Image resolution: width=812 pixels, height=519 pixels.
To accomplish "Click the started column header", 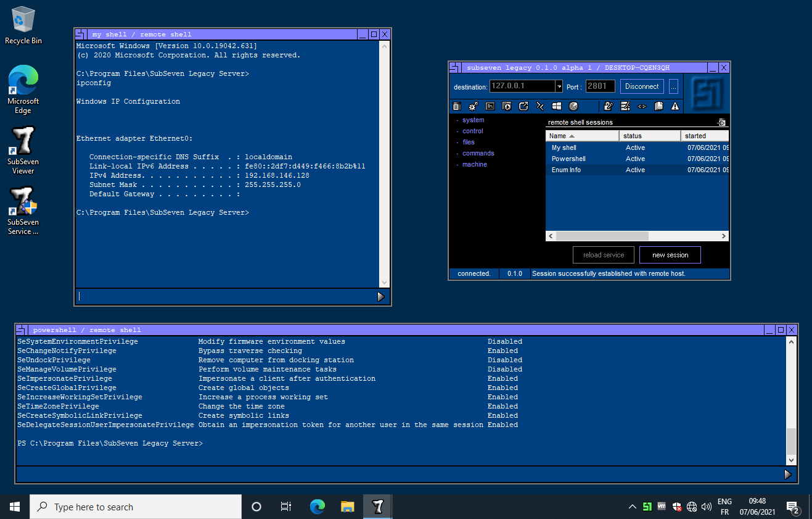I will pos(705,136).
